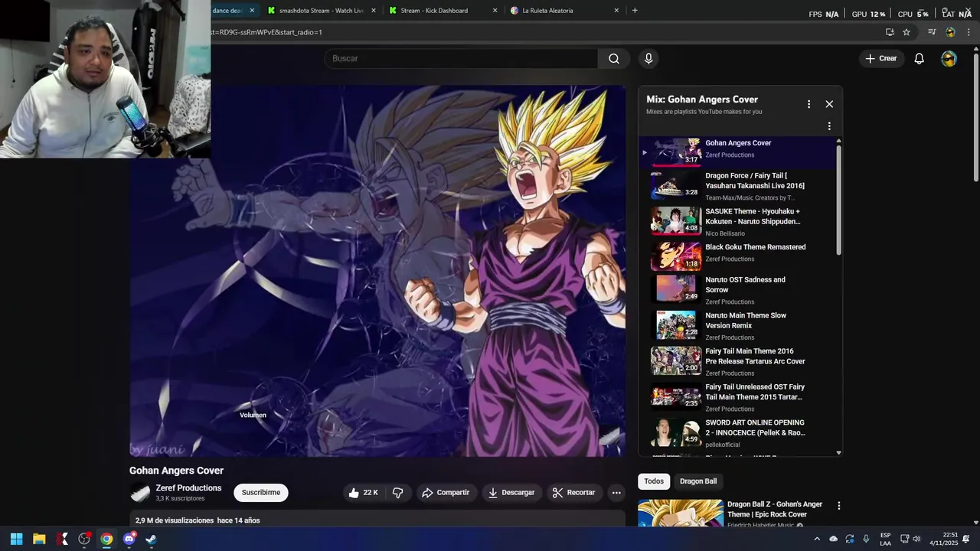Open Dragon Ball Z Gohan's Anger recommended video
980x551 pixels.
click(774, 509)
